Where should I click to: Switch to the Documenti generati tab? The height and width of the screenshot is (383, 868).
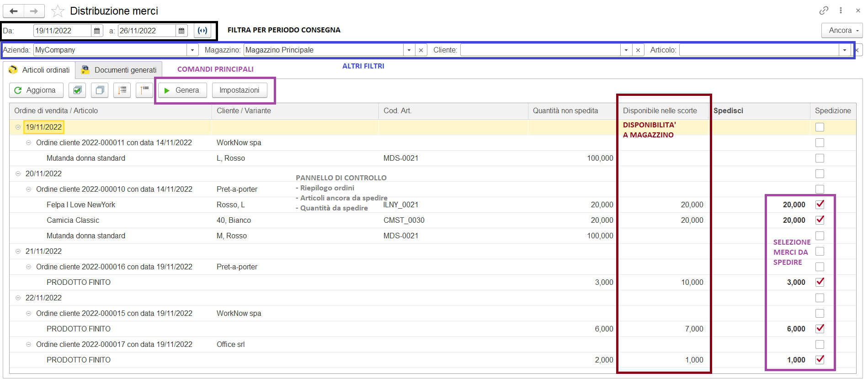coord(119,70)
